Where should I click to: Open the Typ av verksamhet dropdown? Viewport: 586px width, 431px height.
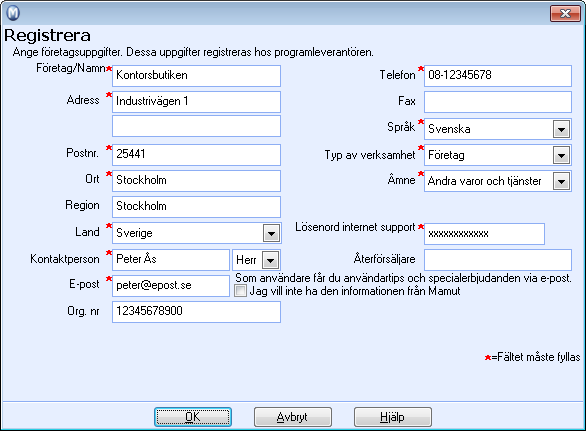coord(561,155)
